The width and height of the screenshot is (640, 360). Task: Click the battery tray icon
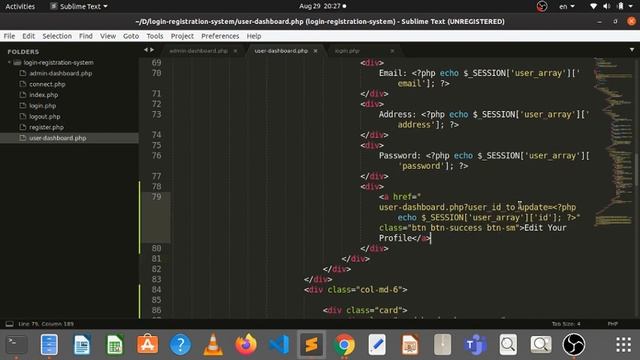(x=620, y=6)
